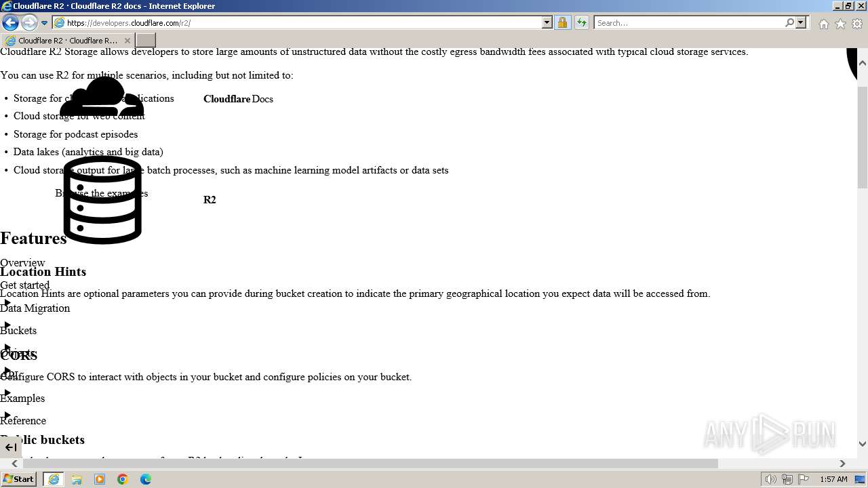
Task: Click the horizontal scrollbar left arrow
Action: pyautogui.click(x=15, y=464)
